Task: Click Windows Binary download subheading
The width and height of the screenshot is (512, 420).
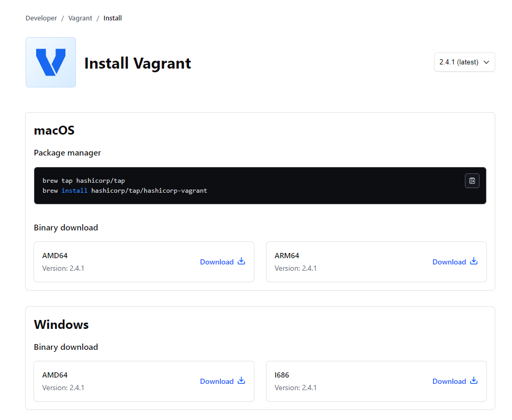Action: [66, 347]
